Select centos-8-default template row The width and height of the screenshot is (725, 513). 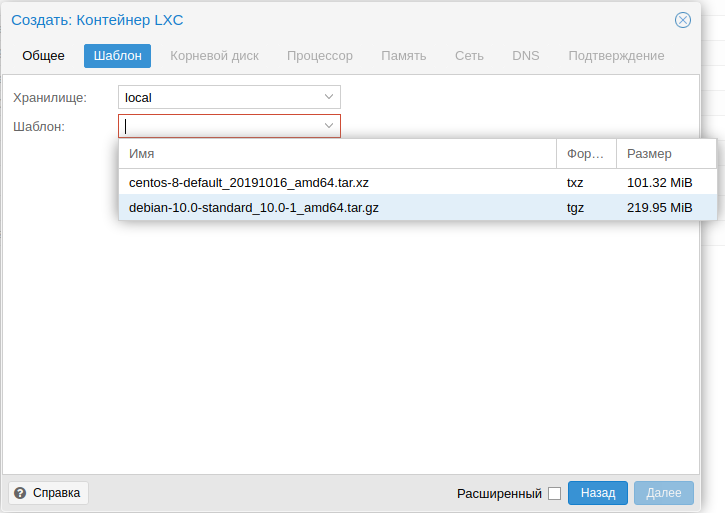click(x=418, y=182)
